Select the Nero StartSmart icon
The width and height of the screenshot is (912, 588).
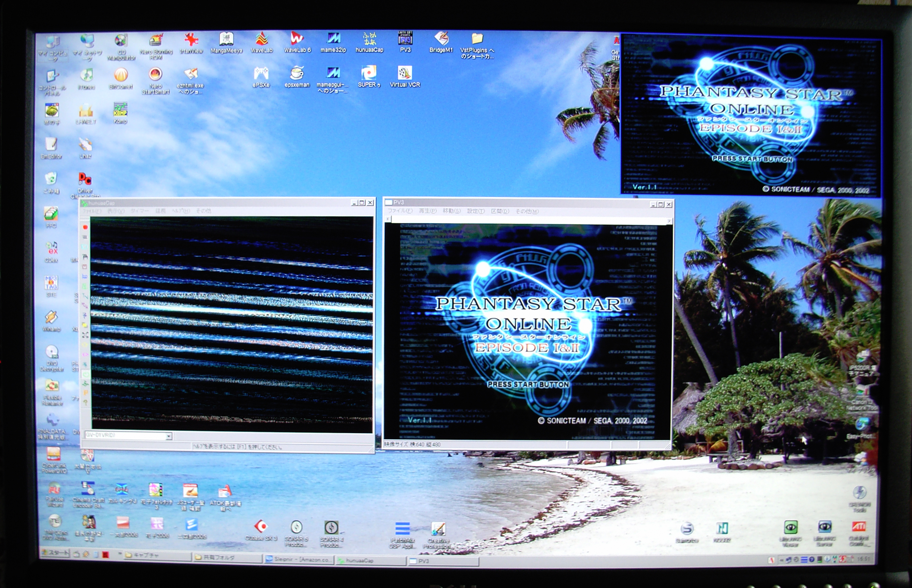[x=155, y=81]
